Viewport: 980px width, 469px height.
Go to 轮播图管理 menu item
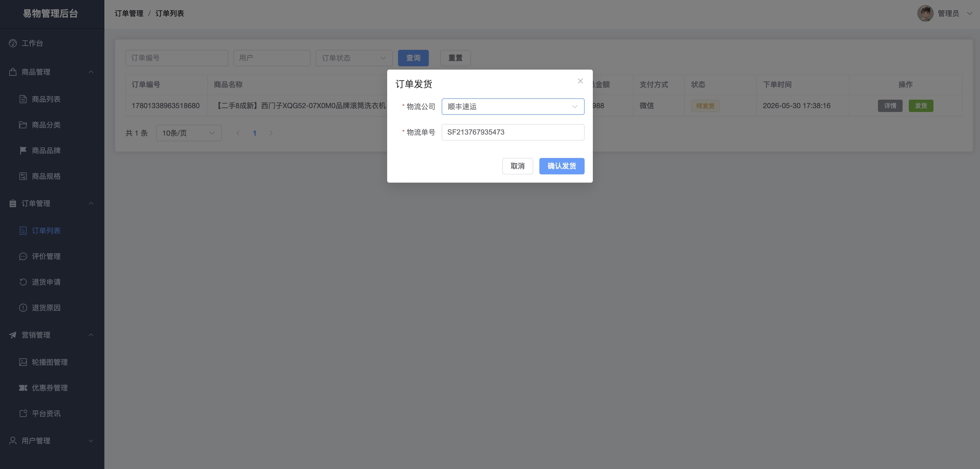tap(52, 362)
